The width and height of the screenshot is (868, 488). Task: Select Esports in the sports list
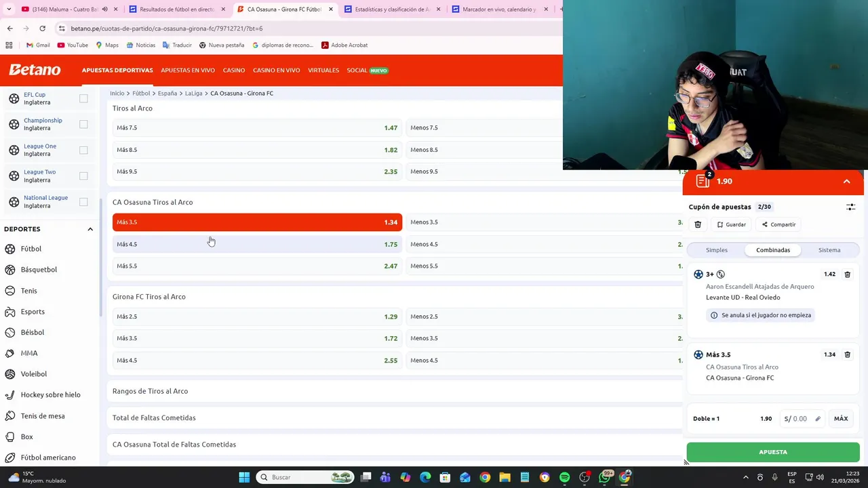point(33,312)
